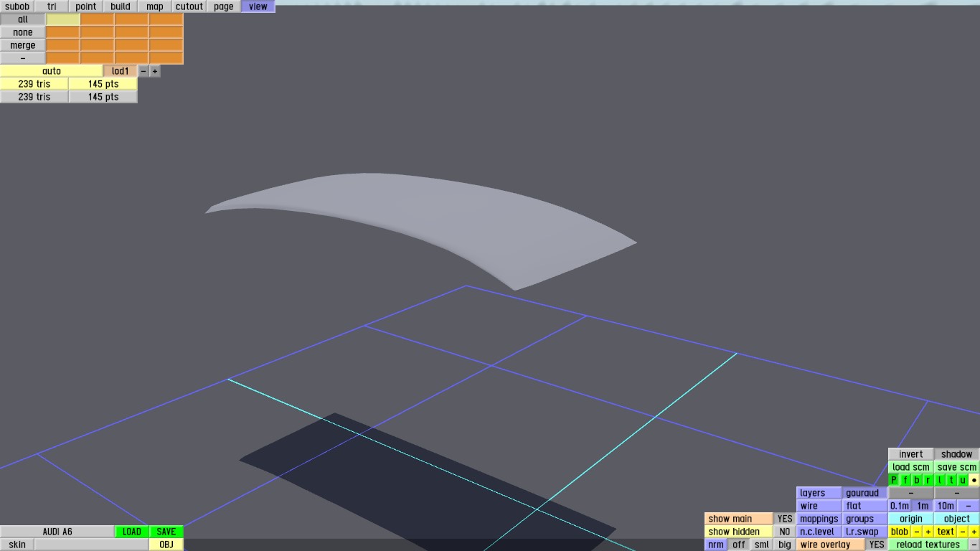This screenshot has height=551, width=980.
Task: Set grid size to 10m
Action: [x=946, y=506]
